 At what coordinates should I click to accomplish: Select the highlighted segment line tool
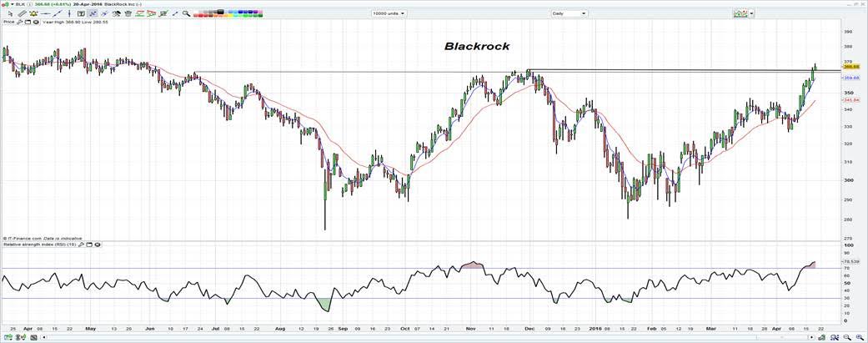93,13
